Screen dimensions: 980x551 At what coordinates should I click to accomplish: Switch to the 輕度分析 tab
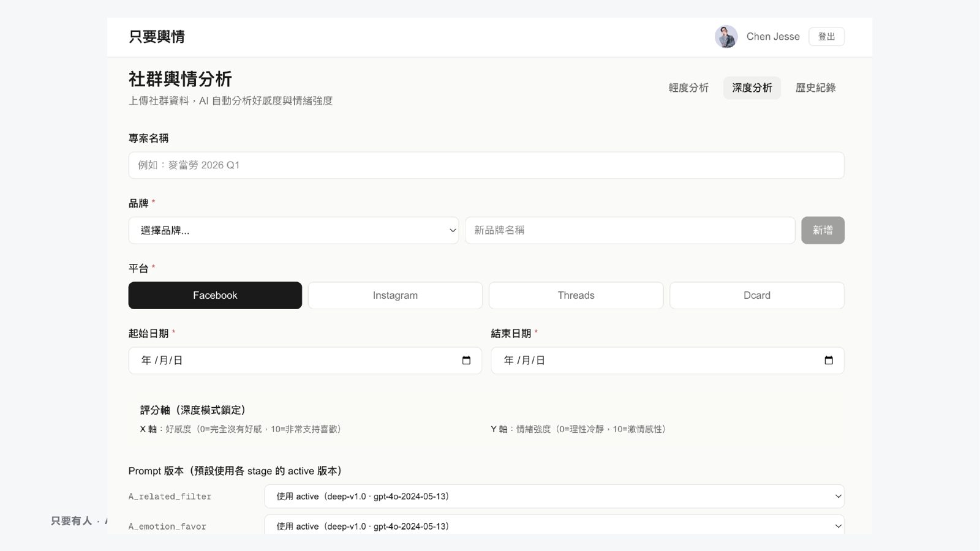(x=688, y=88)
